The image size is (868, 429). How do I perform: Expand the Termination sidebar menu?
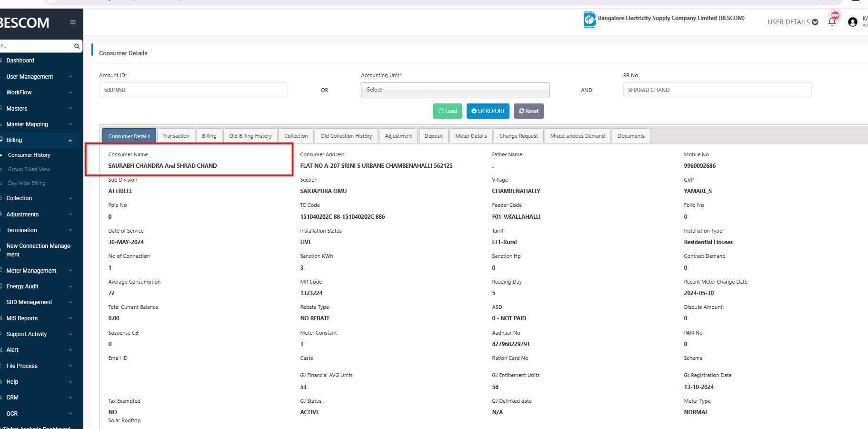pos(39,230)
